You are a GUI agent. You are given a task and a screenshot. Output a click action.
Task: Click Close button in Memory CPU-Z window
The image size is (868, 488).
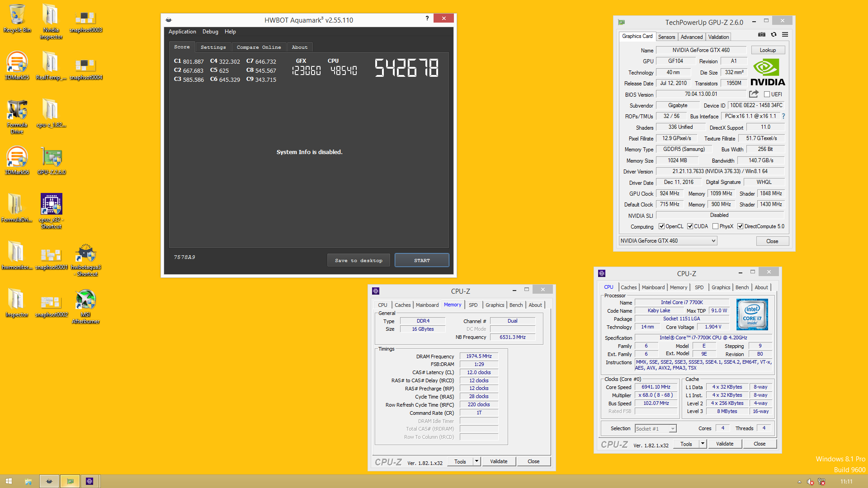click(533, 461)
